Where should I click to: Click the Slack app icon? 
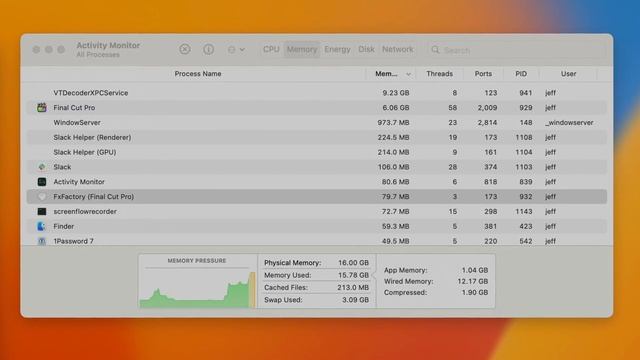coord(42,167)
